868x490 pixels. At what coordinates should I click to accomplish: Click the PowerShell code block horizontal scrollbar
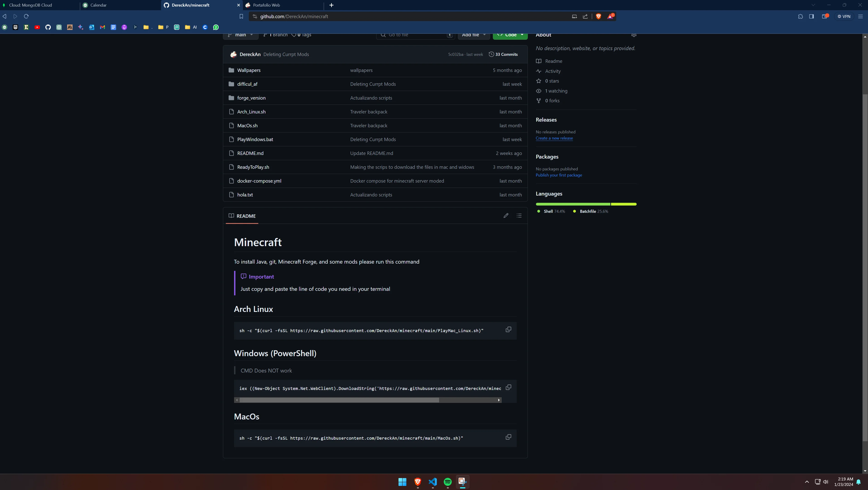[x=339, y=400]
